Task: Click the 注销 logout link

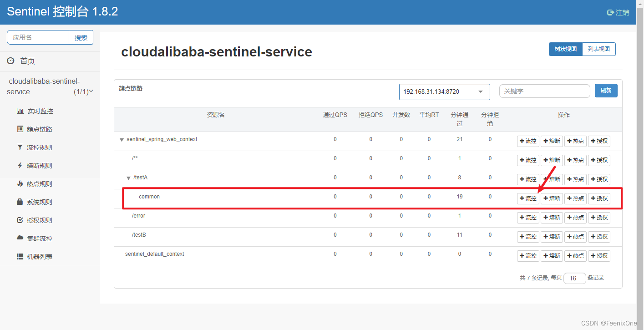Action: click(x=619, y=13)
